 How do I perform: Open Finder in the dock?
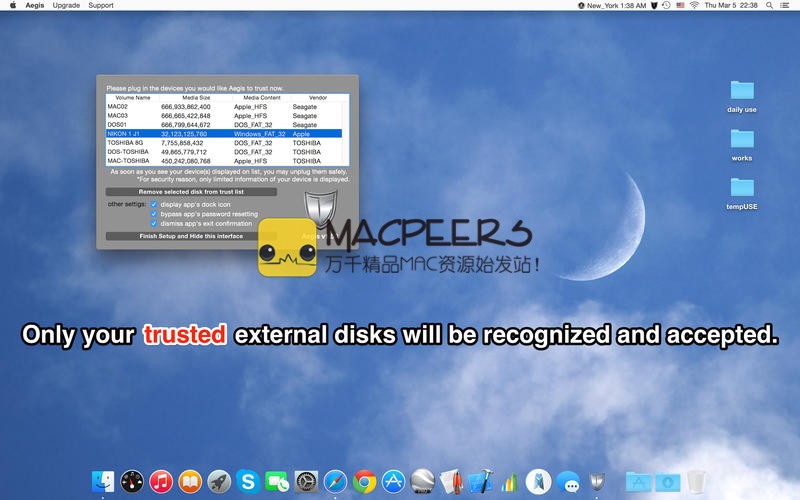tap(103, 482)
